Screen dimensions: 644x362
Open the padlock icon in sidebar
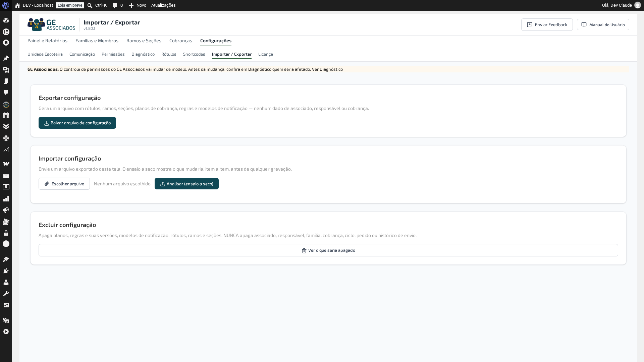[6, 233]
